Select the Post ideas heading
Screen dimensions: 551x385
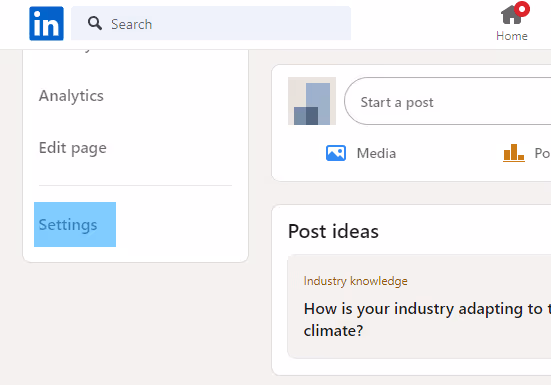click(333, 231)
